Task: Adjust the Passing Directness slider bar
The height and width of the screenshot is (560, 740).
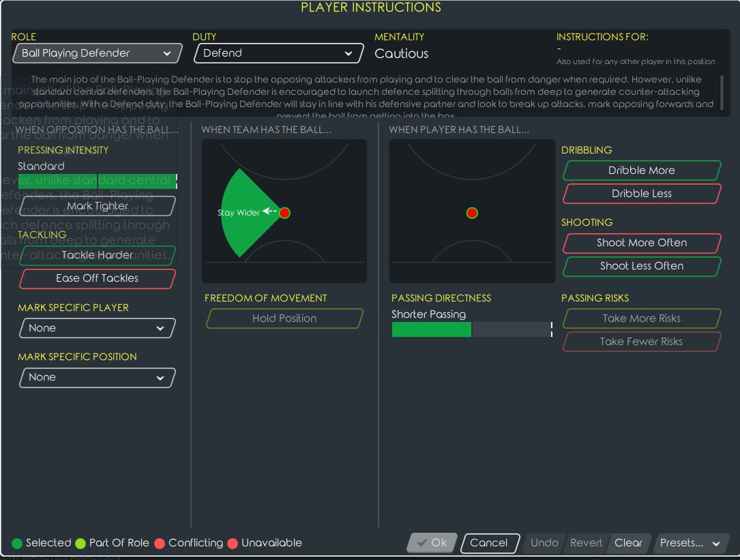Action: click(472, 329)
